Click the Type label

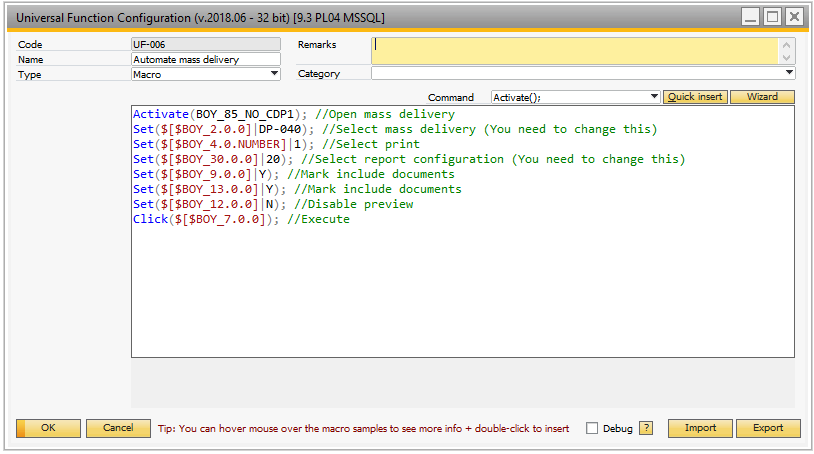pyautogui.click(x=30, y=75)
